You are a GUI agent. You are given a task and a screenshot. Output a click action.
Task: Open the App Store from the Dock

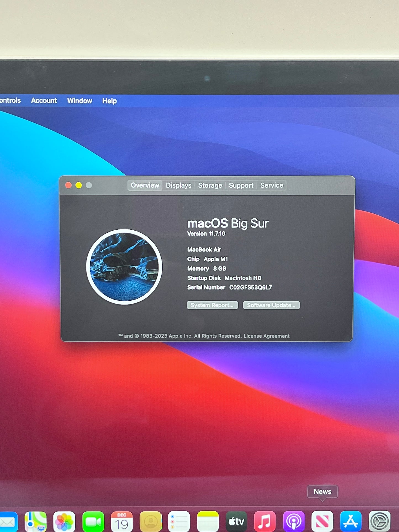(351, 522)
